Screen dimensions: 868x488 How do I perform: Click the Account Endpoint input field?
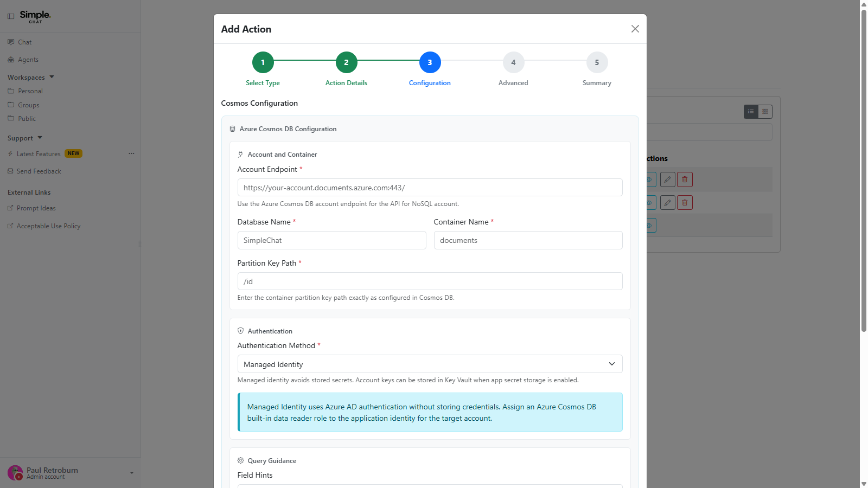click(x=430, y=188)
